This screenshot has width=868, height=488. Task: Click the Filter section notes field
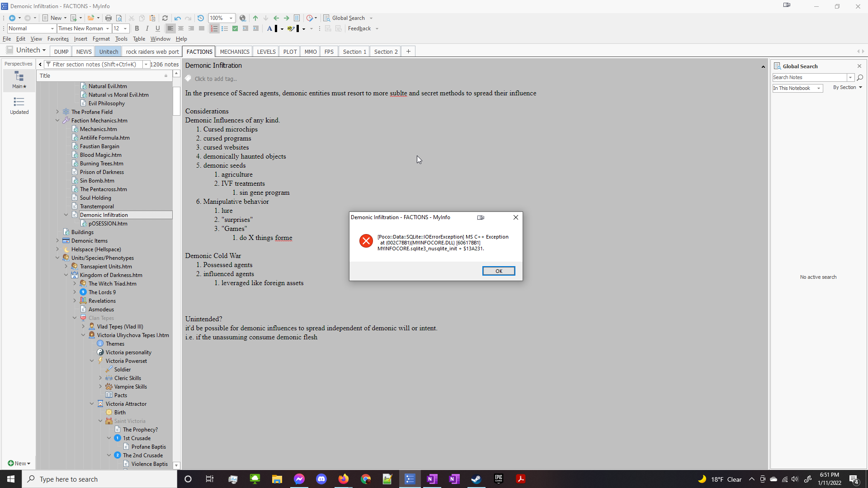click(94, 64)
